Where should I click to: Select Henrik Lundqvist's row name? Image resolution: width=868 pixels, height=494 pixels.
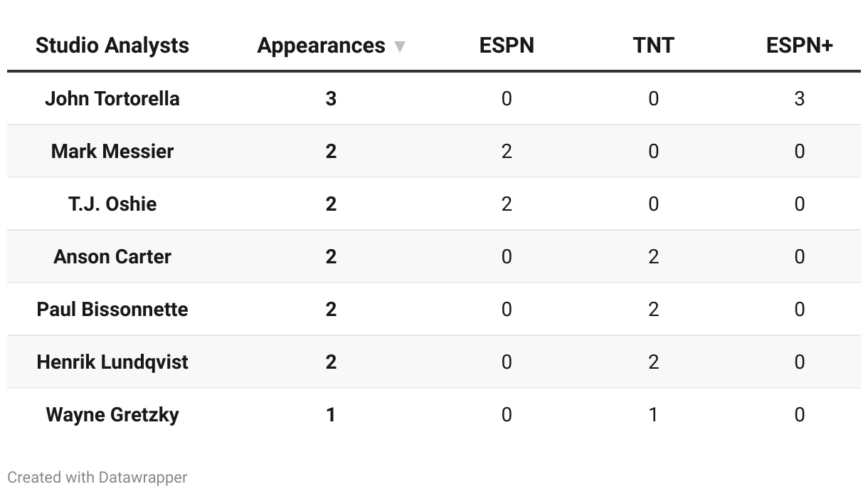[x=112, y=362]
